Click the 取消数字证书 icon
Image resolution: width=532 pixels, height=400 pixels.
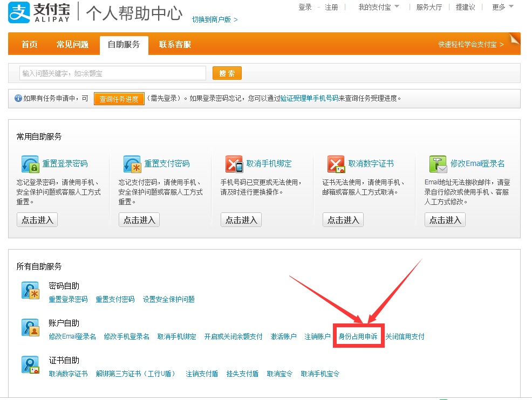pyautogui.click(x=336, y=164)
